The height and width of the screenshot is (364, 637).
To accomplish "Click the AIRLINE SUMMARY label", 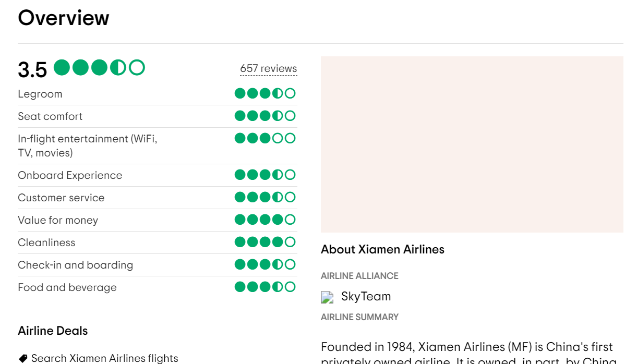I will 359,317.
